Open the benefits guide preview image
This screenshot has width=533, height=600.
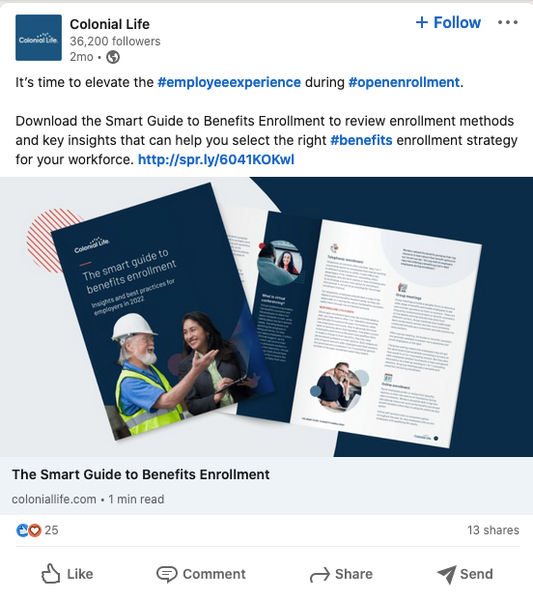(x=266, y=317)
